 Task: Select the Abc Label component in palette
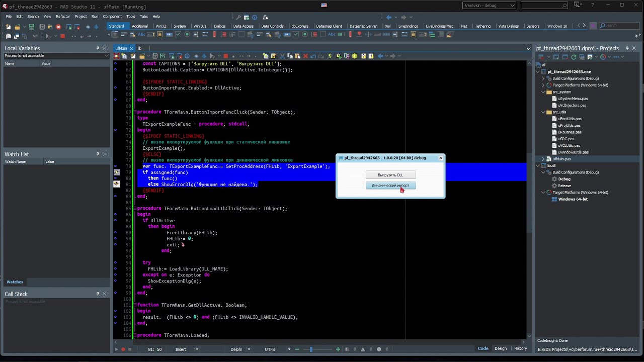(x=141, y=34)
